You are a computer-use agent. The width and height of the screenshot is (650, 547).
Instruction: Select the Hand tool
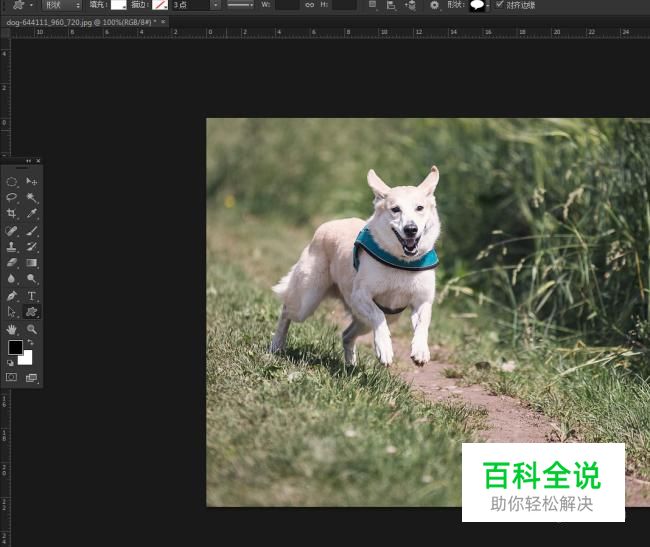click(12, 329)
